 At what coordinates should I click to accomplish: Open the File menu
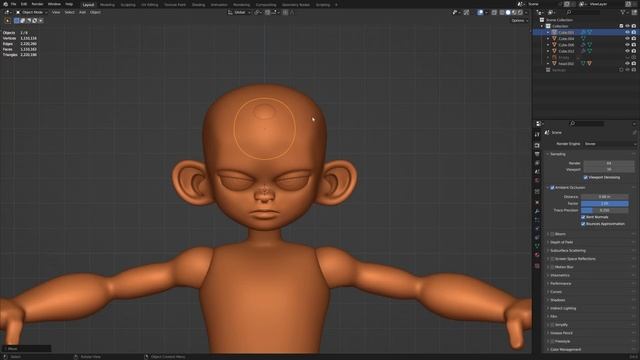click(x=13, y=4)
